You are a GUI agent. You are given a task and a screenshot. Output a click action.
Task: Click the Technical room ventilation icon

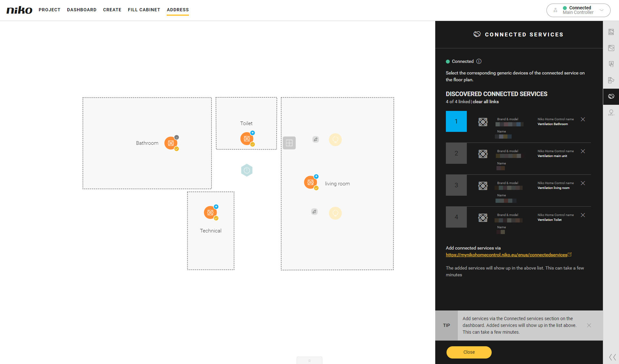tap(210, 212)
